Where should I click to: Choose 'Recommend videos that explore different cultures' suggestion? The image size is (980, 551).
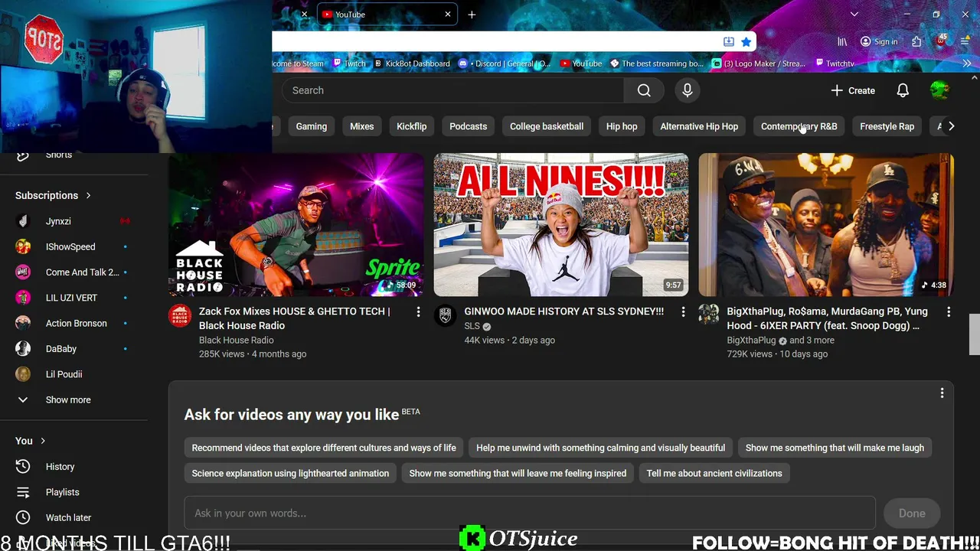pos(324,448)
